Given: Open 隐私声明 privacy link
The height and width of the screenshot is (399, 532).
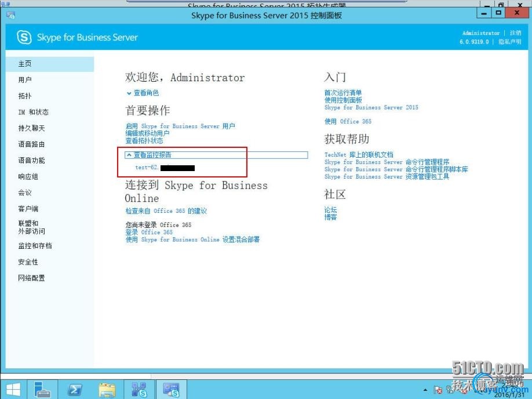Looking at the screenshot, I should click(x=509, y=42).
